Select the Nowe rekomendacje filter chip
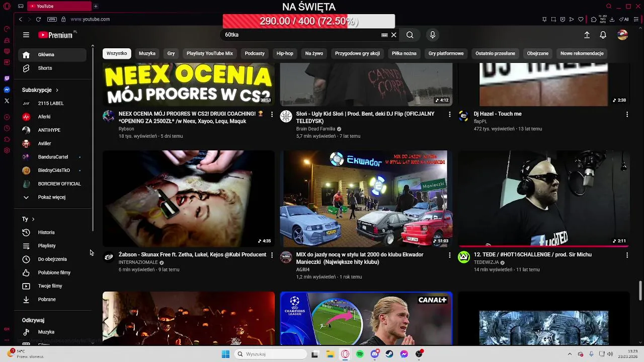The width and height of the screenshot is (644, 362). click(582, 53)
